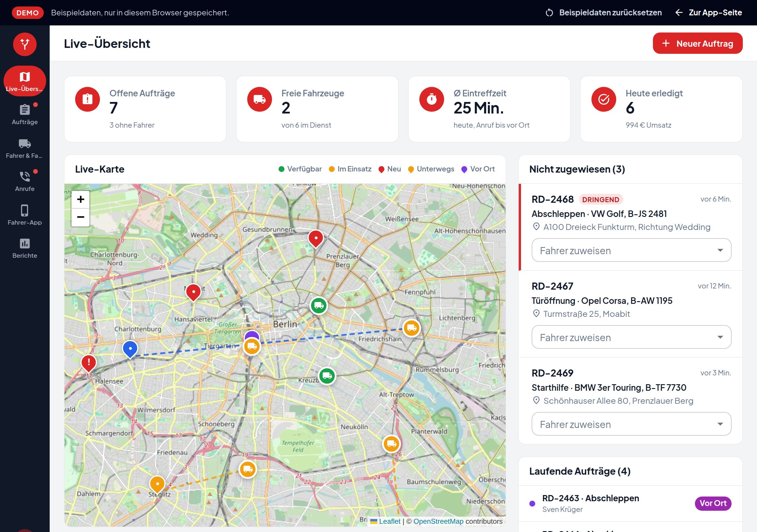Viewport: 757px width, 532px height.
Task: Select order RD-2467 title
Action: [552, 286]
